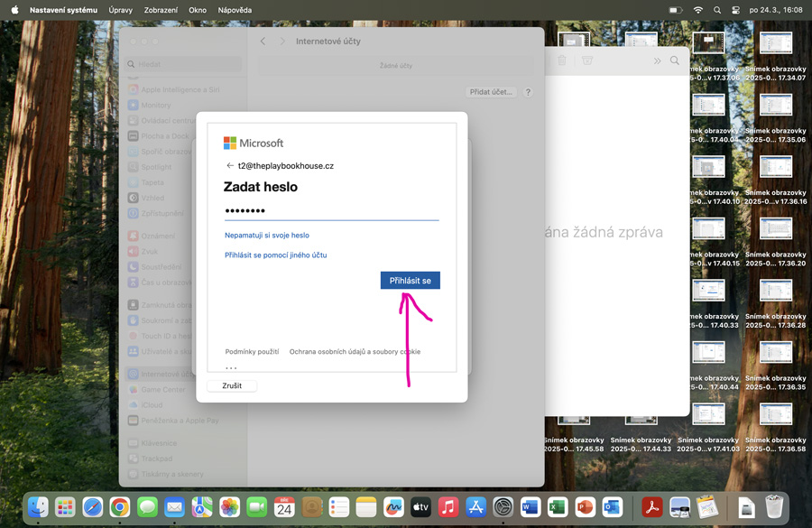Click back arrow next to email address
The height and width of the screenshot is (528, 812).
point(230,166)
